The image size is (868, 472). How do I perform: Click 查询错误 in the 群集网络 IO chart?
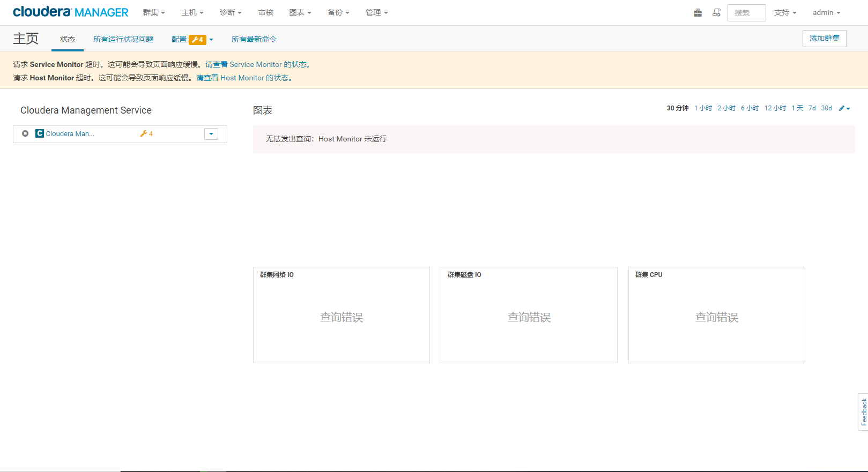[342, 317]
